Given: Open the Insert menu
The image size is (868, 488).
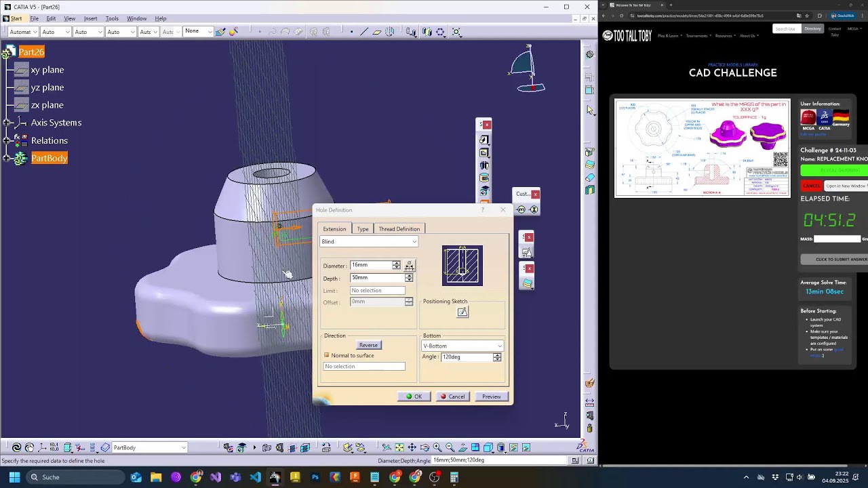Looking at the screenshot, I should point(90,18).
